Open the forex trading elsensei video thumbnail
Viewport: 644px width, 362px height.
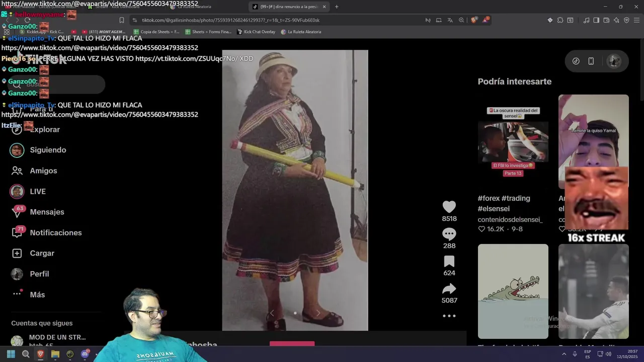click(513, 141)
